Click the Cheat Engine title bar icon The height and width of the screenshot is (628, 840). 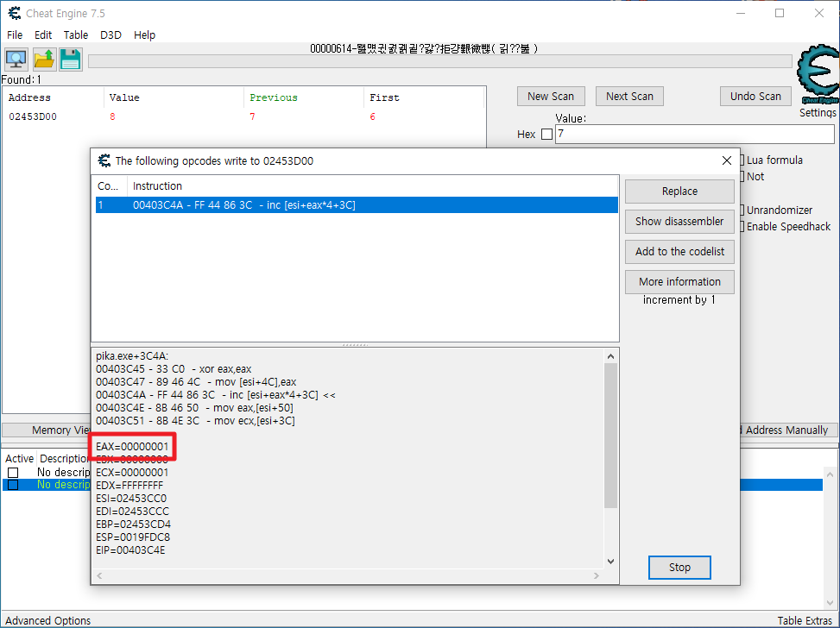click(15, 13)
